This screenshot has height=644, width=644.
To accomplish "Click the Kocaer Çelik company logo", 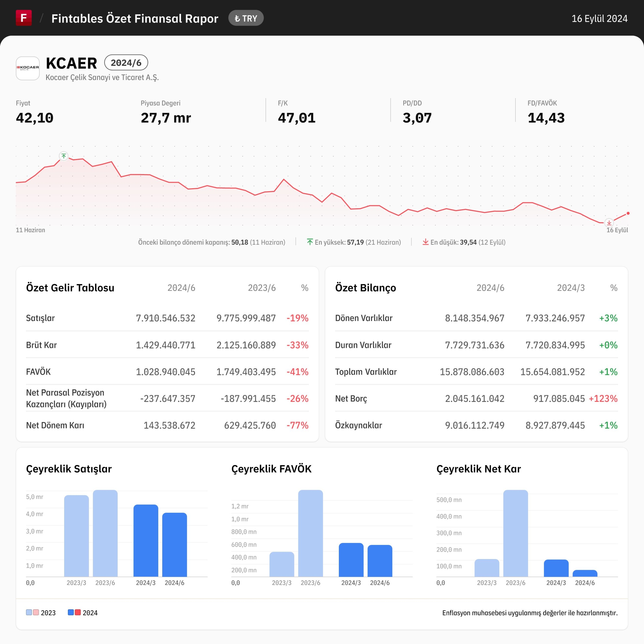I will 28,68.
